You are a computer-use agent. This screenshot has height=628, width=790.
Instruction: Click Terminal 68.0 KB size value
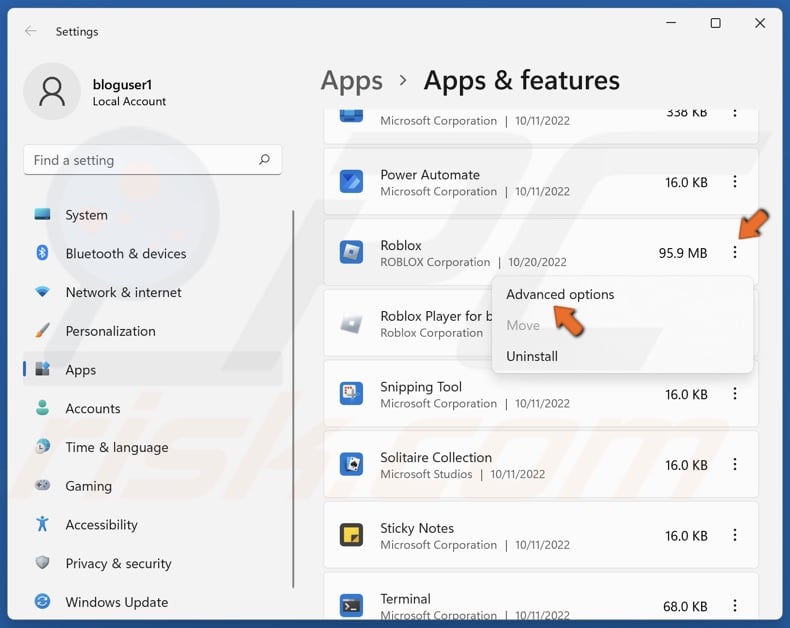[685, 606]
